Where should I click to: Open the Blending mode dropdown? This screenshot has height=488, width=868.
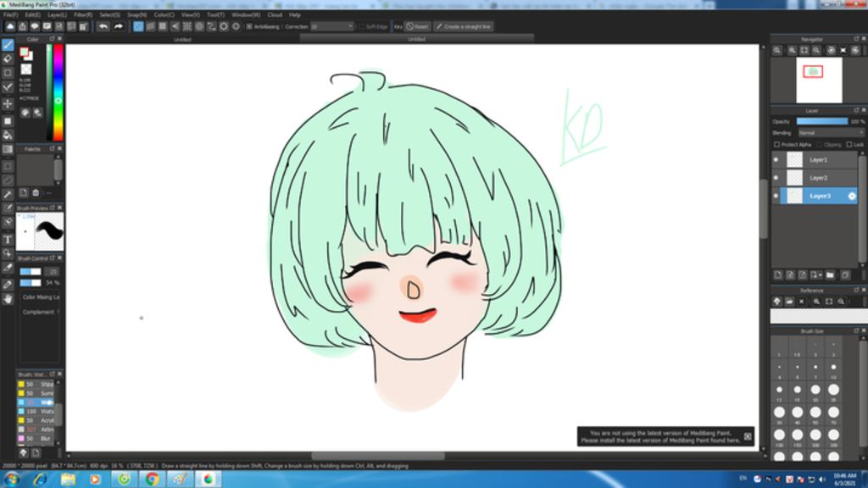tap(831, 133)
